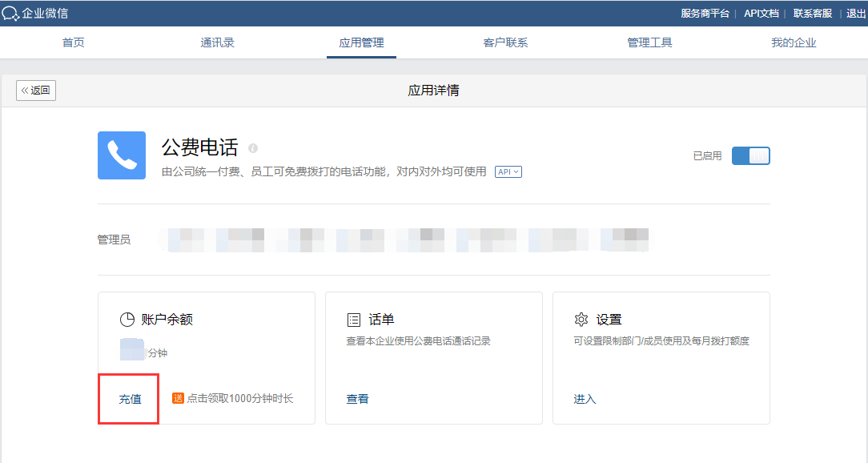Image resolution: width=868 pixels, height=463 pixels.
Task: Toggle the 已启用 switch off
Action: point(750,156)
